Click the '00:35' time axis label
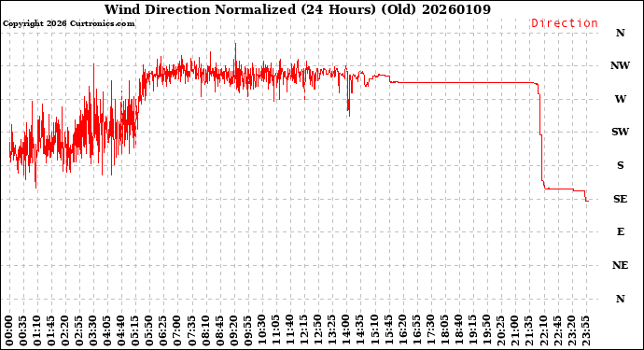 (x=23, y=330)
